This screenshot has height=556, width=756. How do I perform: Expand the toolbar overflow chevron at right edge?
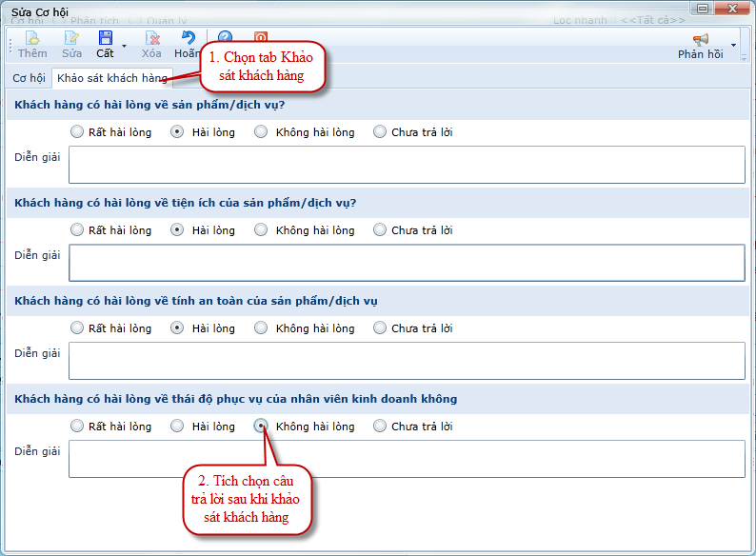744,57
